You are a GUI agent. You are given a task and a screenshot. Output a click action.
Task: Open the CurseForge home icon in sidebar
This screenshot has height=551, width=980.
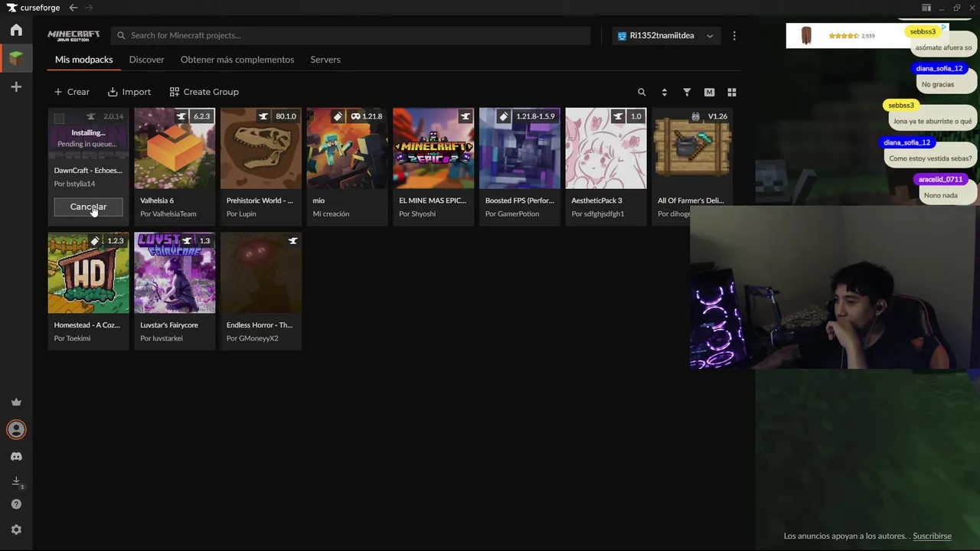16,30
